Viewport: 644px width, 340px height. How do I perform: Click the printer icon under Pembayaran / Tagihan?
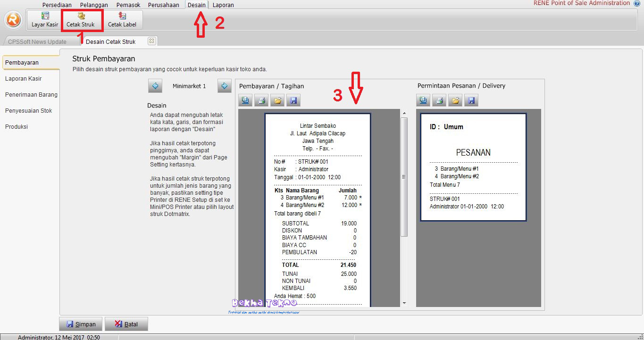coord(261,100)
